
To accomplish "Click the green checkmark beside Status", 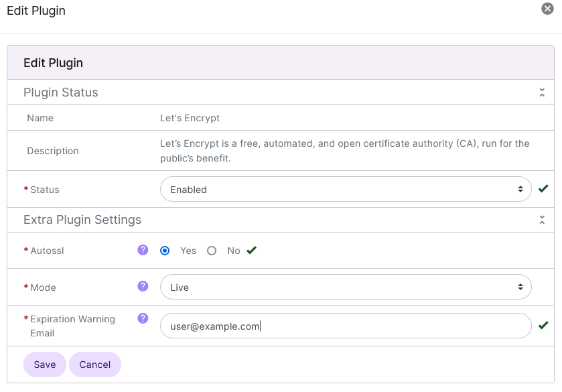I will click(545, 188).
